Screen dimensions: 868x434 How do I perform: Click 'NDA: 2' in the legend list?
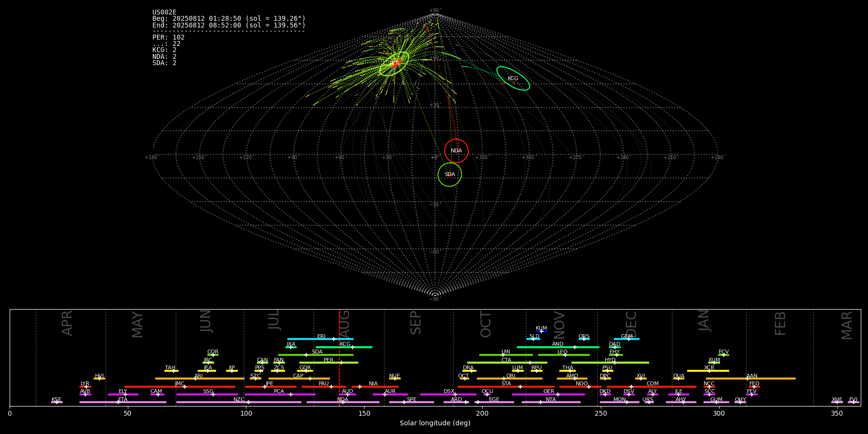click(x=164, y=57)
